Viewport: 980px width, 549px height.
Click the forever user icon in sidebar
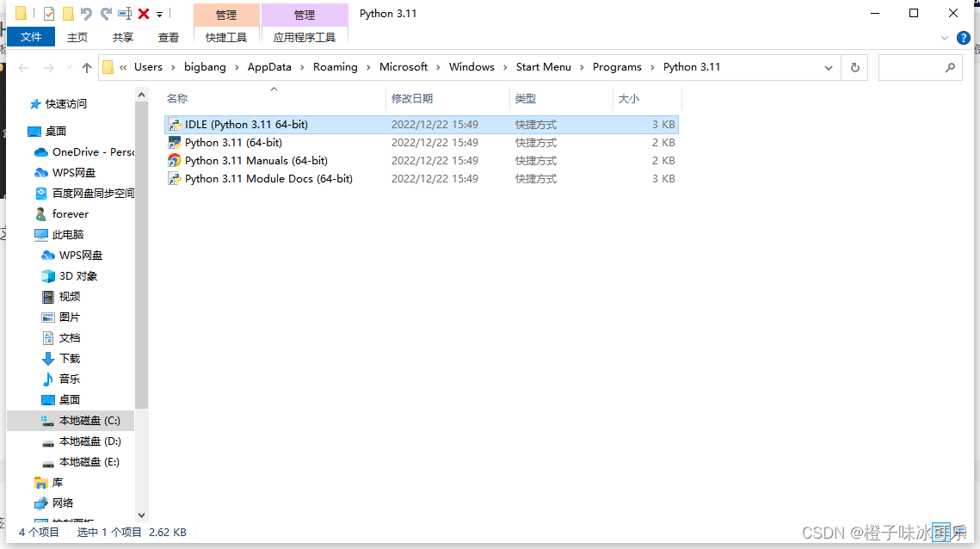pyautogui.click(x=41, y=214)
